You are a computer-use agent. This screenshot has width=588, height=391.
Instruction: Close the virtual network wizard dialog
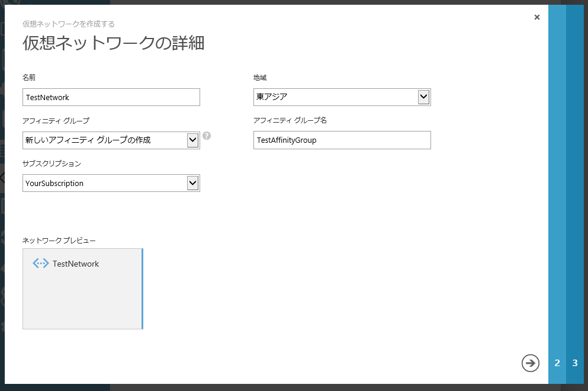coord(536,17)
